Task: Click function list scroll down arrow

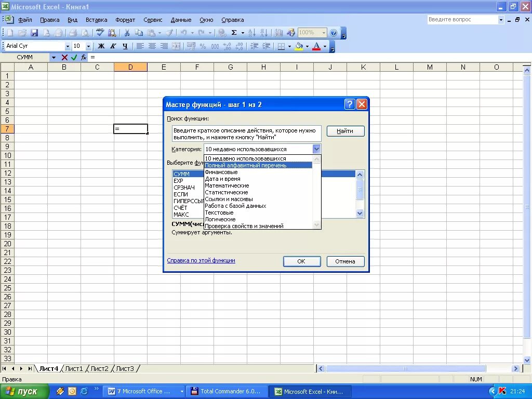Action: coord(360,213)
